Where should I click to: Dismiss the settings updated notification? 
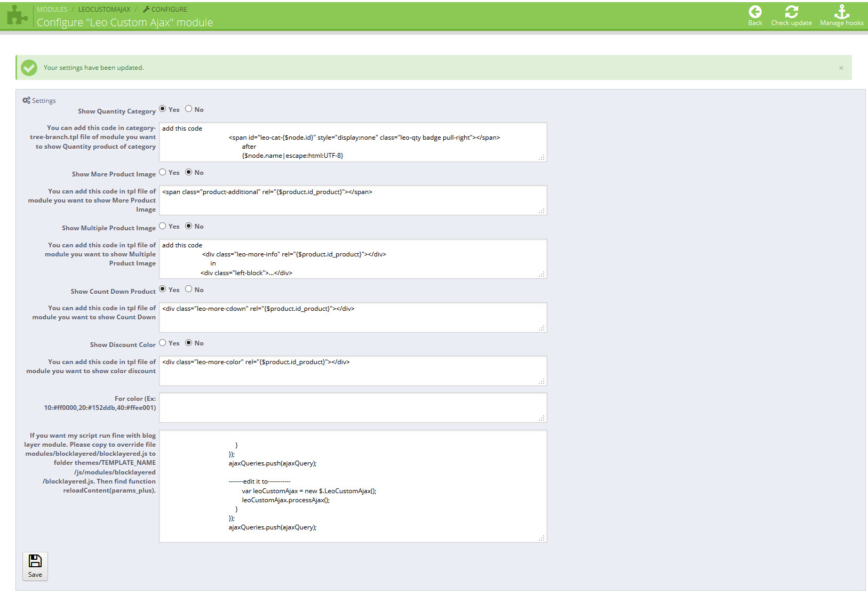(x=841, y=68)
